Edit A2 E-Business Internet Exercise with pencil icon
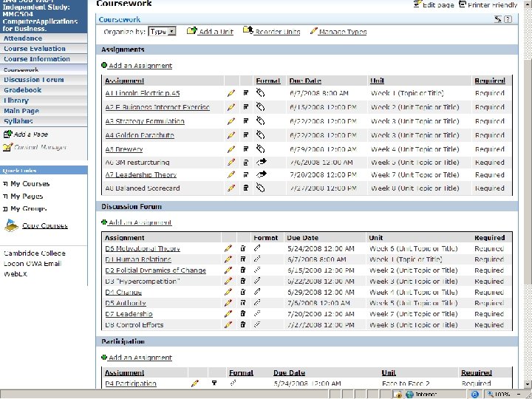The width and height of the screenshot is (532, 399). [231, 107]
